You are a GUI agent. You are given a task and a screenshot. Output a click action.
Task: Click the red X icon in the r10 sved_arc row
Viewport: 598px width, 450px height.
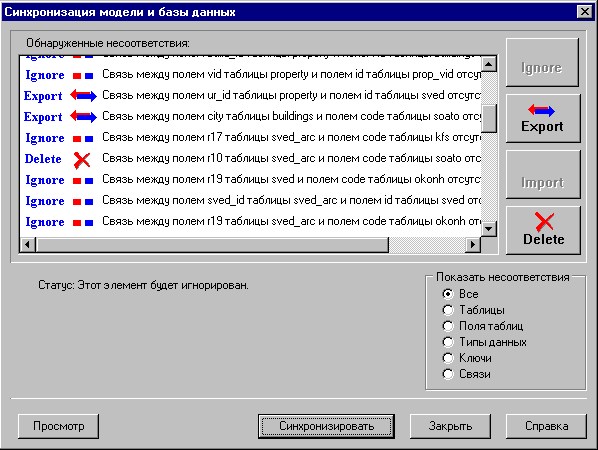click(x=82, y=160)
